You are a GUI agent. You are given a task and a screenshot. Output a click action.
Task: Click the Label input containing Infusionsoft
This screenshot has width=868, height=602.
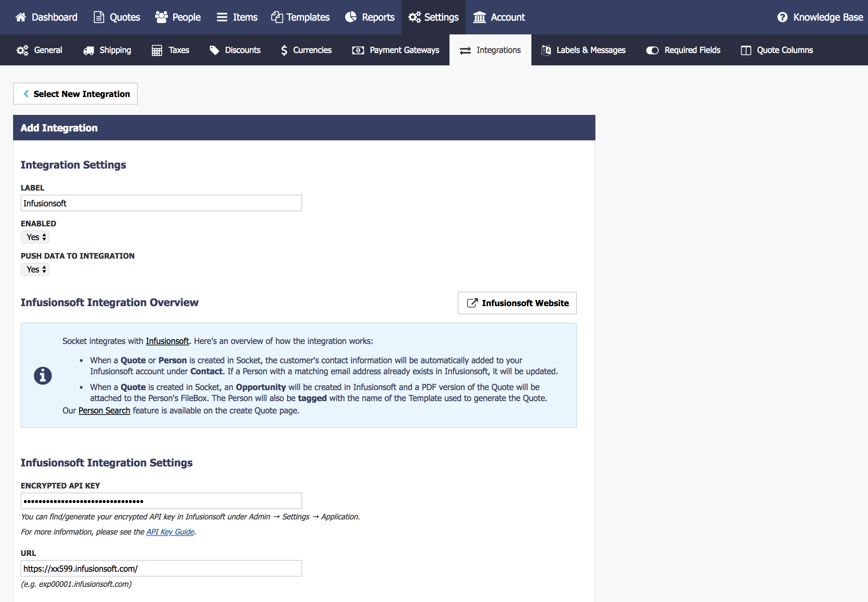pyautogui.click(x=161, y=203)
